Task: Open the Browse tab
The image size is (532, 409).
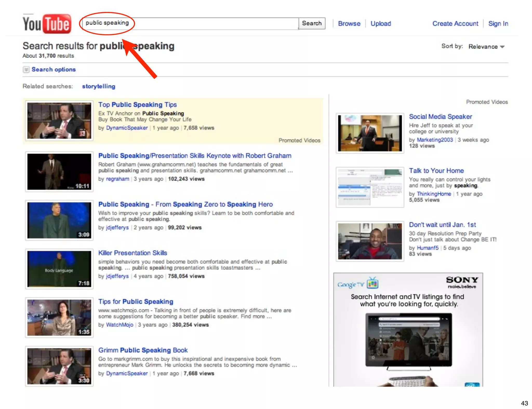Action: click(x=349, y=24)
